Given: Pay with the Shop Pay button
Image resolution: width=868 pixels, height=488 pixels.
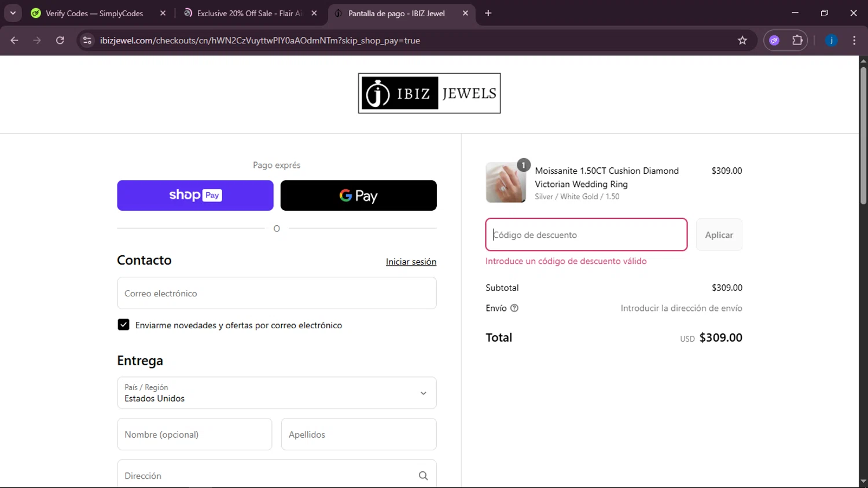Looking at the screenshot, I should (195, 195).
